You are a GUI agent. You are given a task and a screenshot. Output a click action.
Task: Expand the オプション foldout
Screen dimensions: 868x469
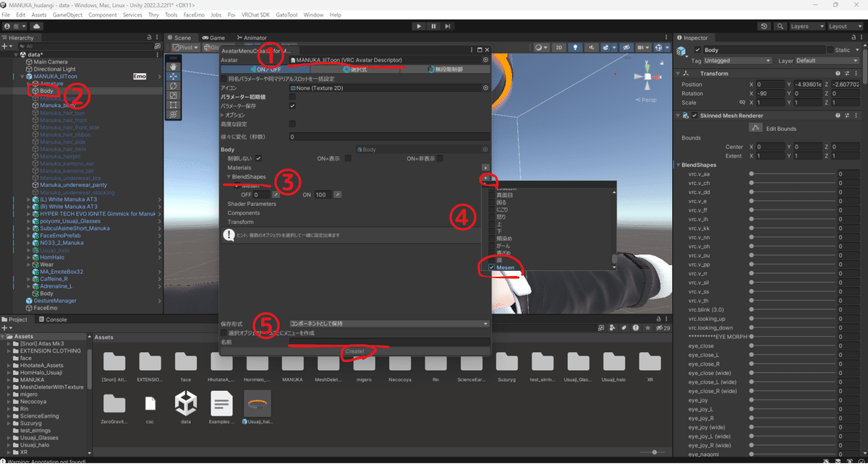(x=223, y=115)
